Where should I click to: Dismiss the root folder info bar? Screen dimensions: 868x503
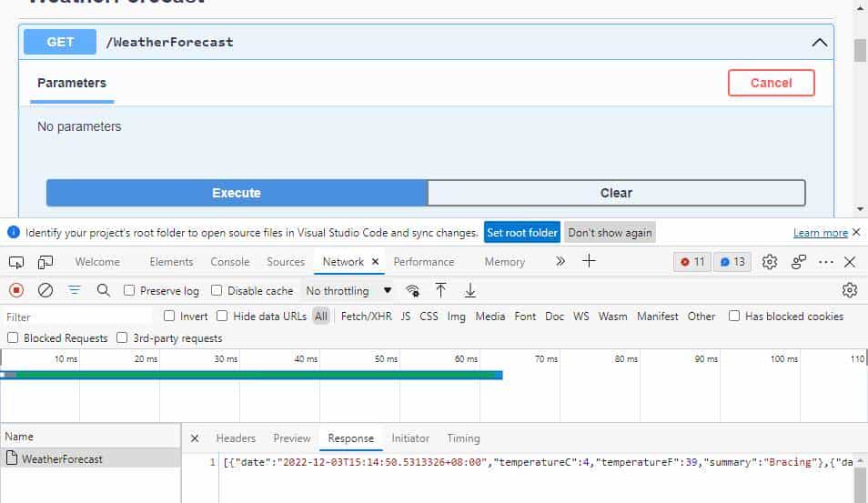click(x=856, y=233)
